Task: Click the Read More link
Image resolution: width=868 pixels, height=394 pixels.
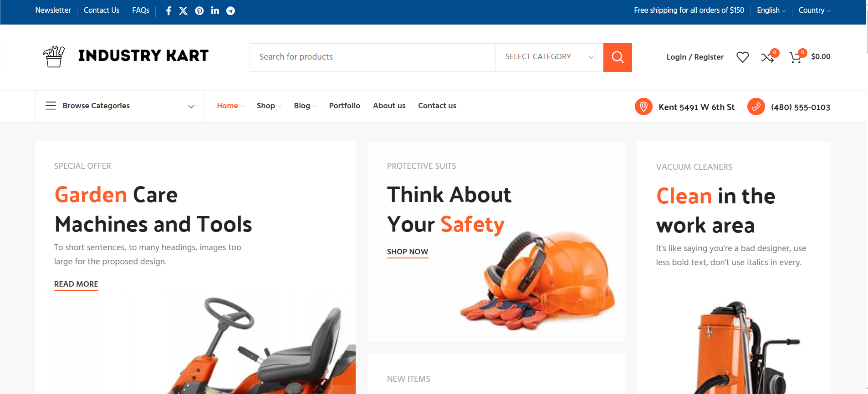Action: pos(76,284)
